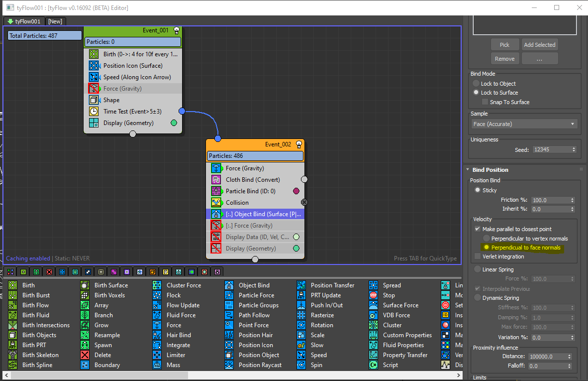Click the Birth operator icon in Event_001
The width and height of the screenshot is (588, 381).
coord(94,54)
